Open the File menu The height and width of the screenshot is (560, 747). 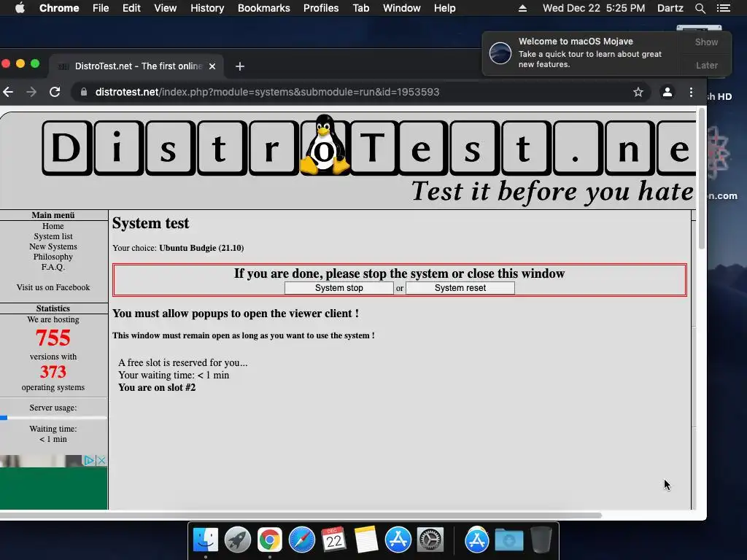pyautogui.click(x=101, y=8)
